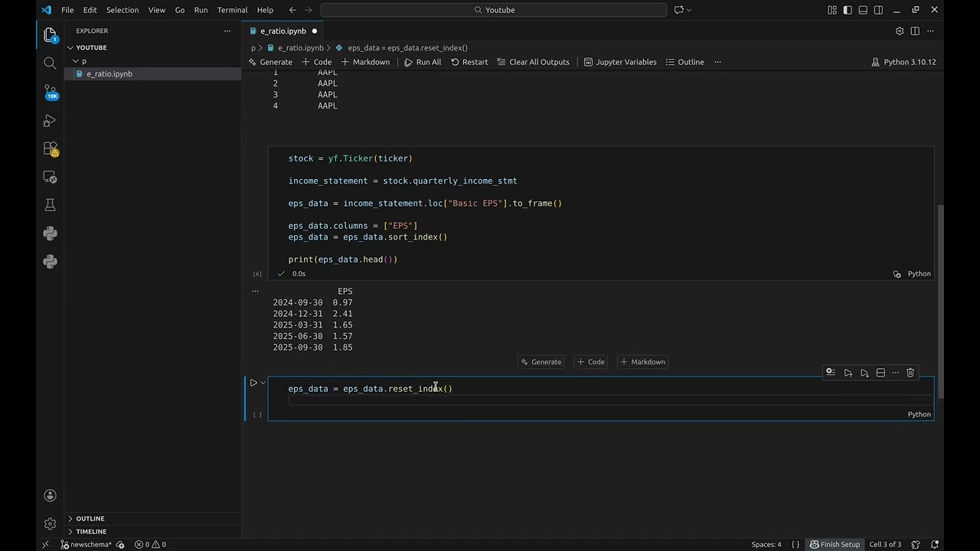Open the Selection menu
This screenshot has width=980, height=551.
(x=122, y=10)
